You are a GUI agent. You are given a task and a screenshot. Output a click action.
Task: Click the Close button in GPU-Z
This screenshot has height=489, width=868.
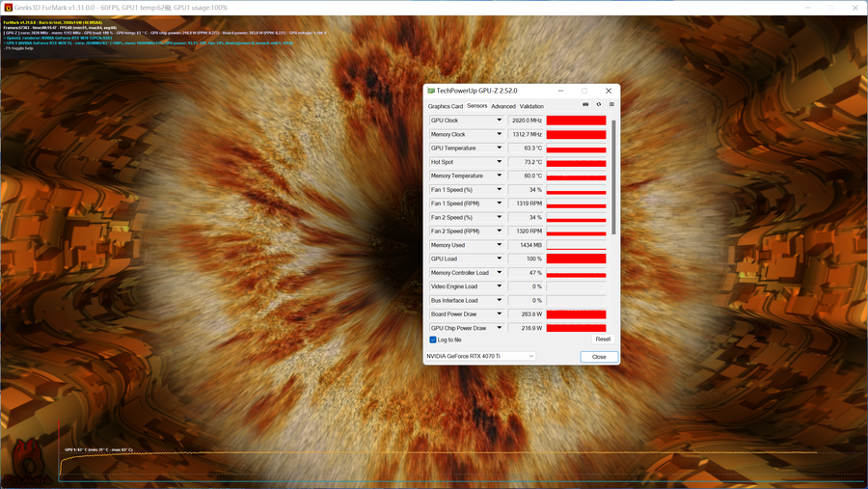pos(599,357)
